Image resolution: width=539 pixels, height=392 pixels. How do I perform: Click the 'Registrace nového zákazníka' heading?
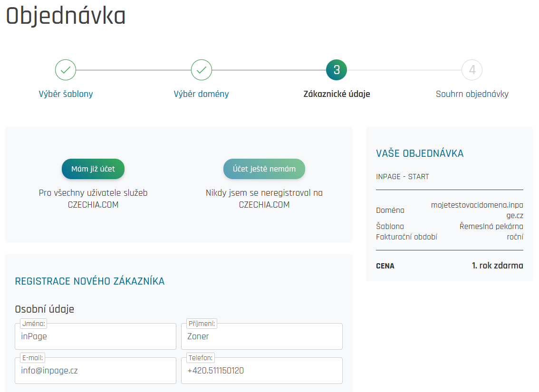click(x=90, y=281)
